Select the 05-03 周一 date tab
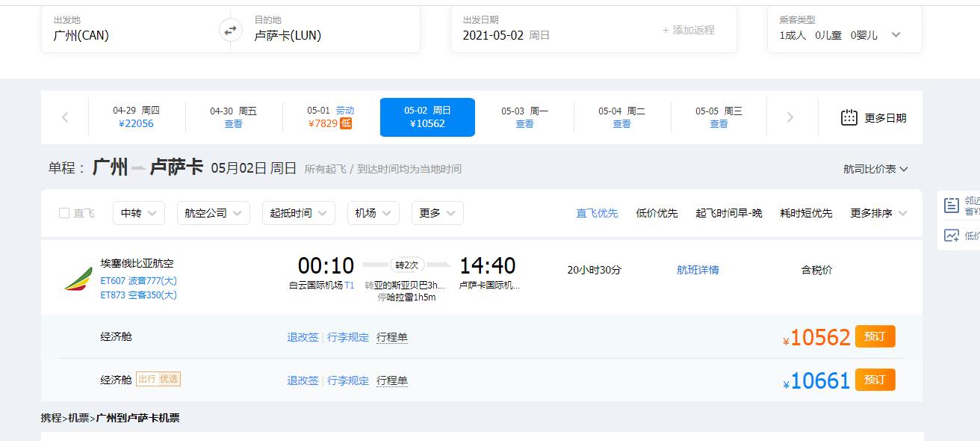The image size is (980, 441). point(524,117)
